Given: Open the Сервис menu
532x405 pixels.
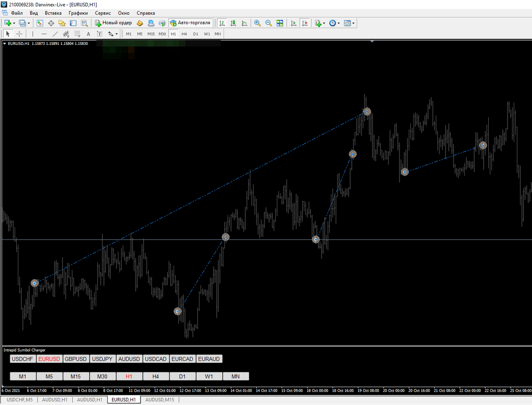Looking at the screenshot, I should tap(103, 13).
